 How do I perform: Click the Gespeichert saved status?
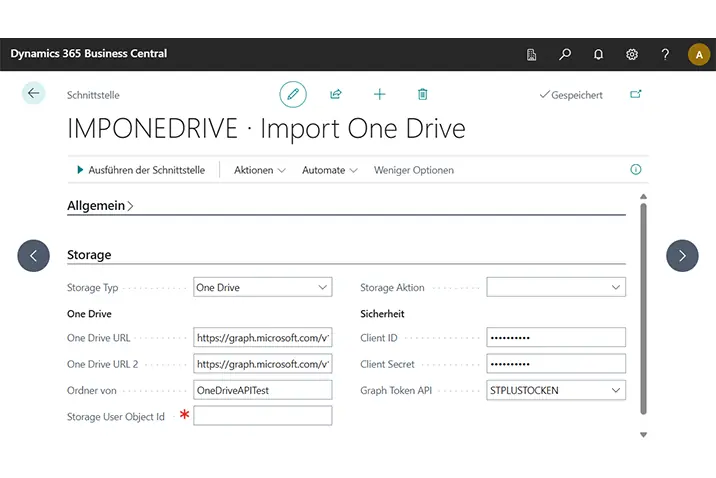tap(571, 95)
